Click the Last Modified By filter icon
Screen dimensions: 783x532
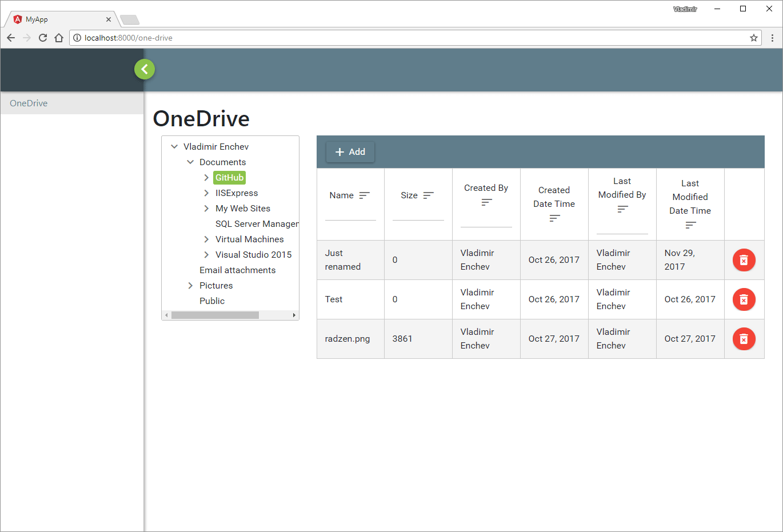[622, 209]
